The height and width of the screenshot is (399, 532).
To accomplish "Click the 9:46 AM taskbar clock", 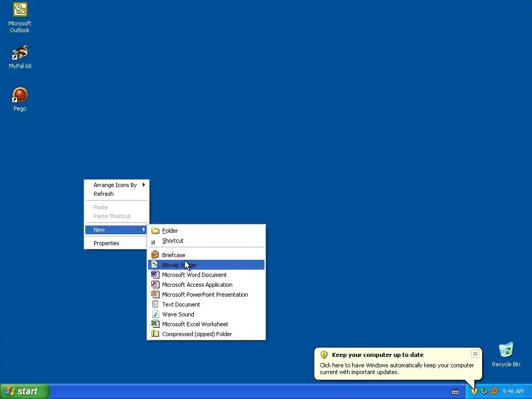I will [x=513, y=392].
